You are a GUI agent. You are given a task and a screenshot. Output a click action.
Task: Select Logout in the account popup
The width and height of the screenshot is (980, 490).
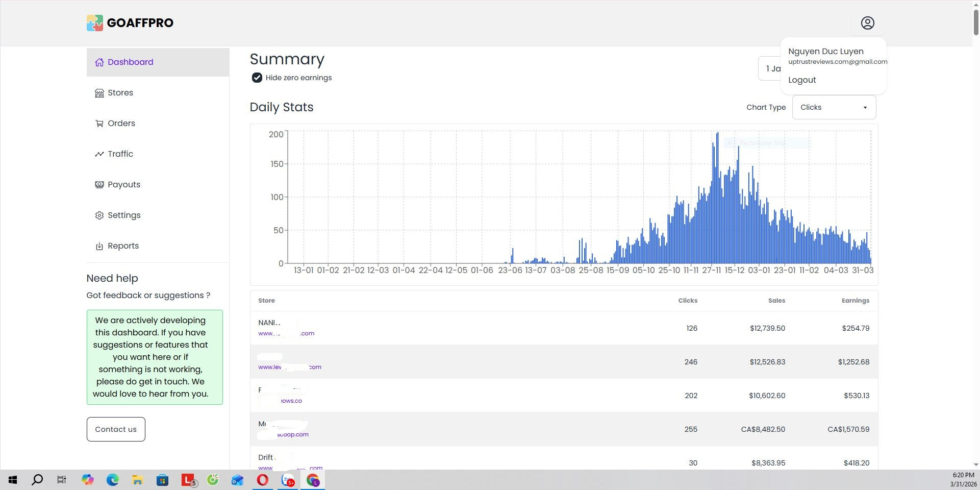click(x=802, y=80)
